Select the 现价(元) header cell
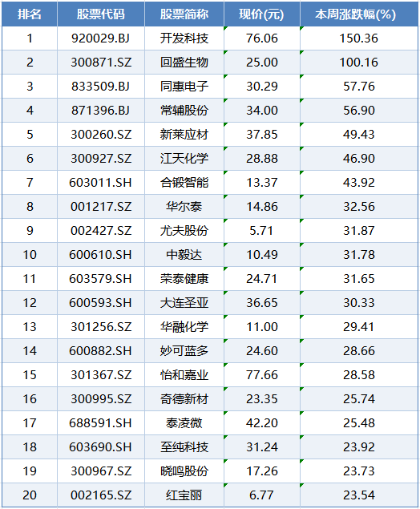 [x=261, y=14]
